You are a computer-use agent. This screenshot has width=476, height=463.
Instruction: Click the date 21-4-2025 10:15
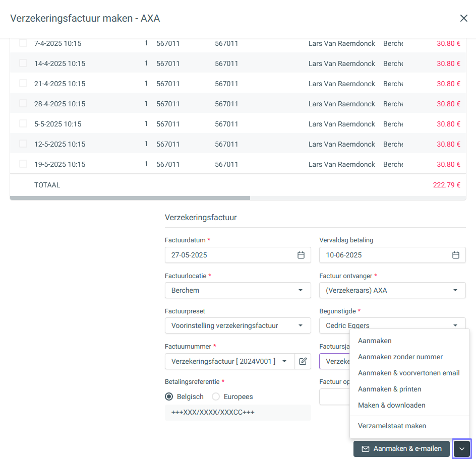click(60, 84)
